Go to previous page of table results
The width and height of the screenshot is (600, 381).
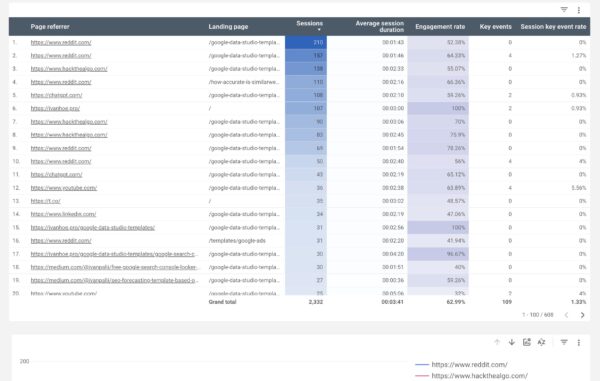[566, 315]
